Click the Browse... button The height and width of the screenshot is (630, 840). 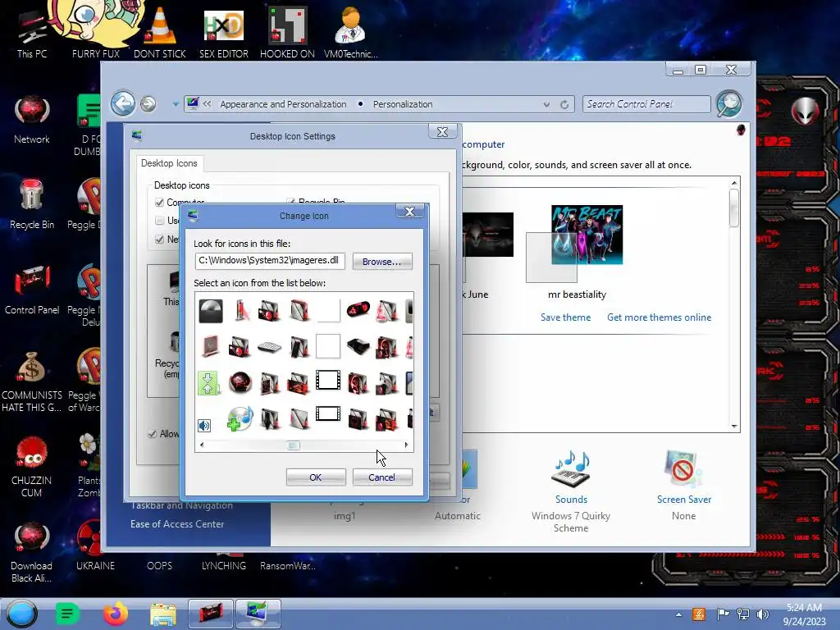[382, 262]
